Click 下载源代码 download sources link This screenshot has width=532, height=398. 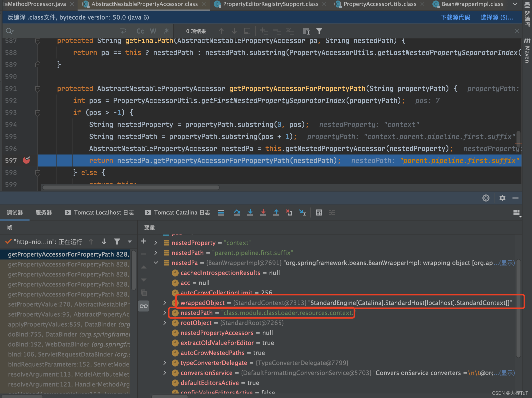pyautogui.click(x=455, y=17)
